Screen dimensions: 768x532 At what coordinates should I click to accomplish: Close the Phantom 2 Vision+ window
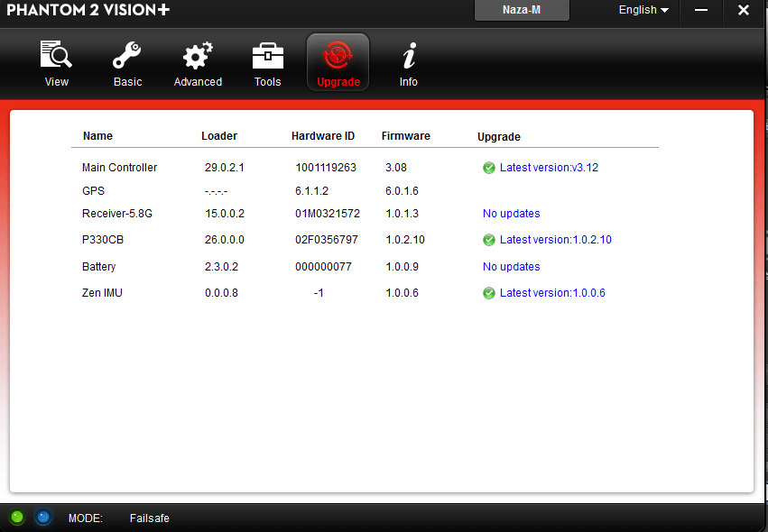click(x=743, y=10)
